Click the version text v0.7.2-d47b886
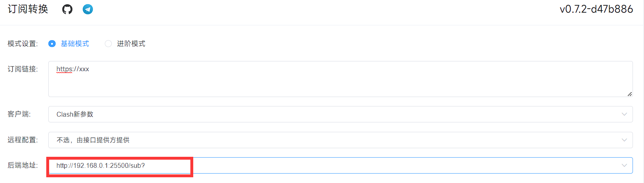The image size is (644, 183). (596, 9)
